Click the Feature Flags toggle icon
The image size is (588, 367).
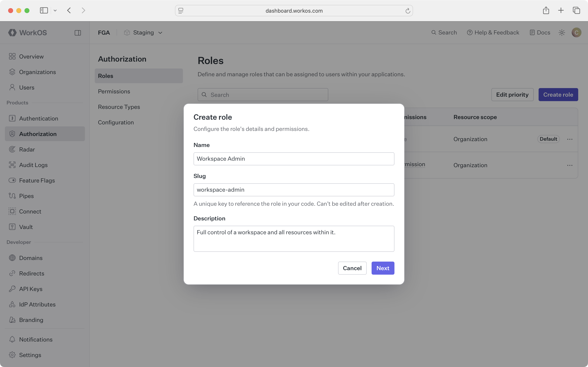click(12, 180)
